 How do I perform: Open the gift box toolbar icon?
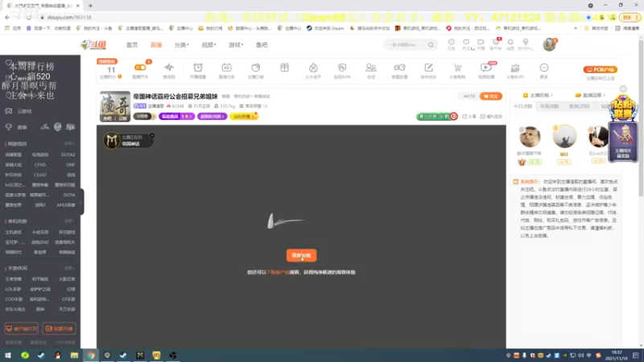click(x=284, y=68)
